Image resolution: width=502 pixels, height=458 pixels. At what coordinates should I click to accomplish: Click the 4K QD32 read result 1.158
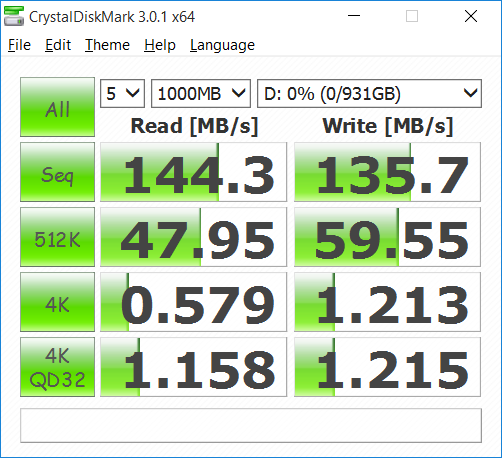193,367
